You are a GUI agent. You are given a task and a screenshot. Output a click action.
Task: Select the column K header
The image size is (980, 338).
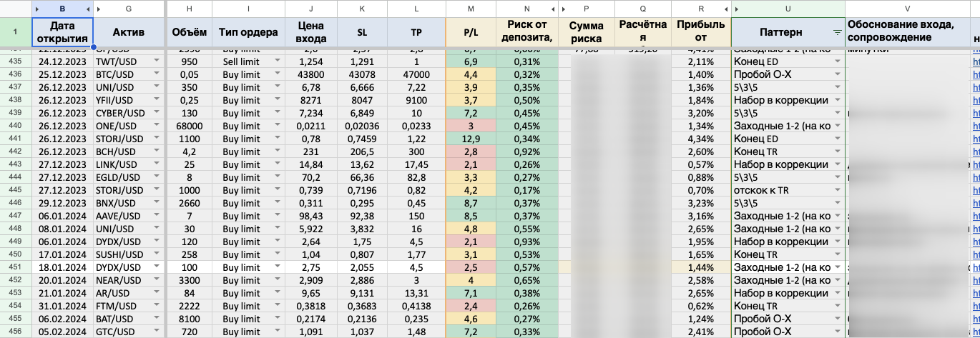coord(362,9)
